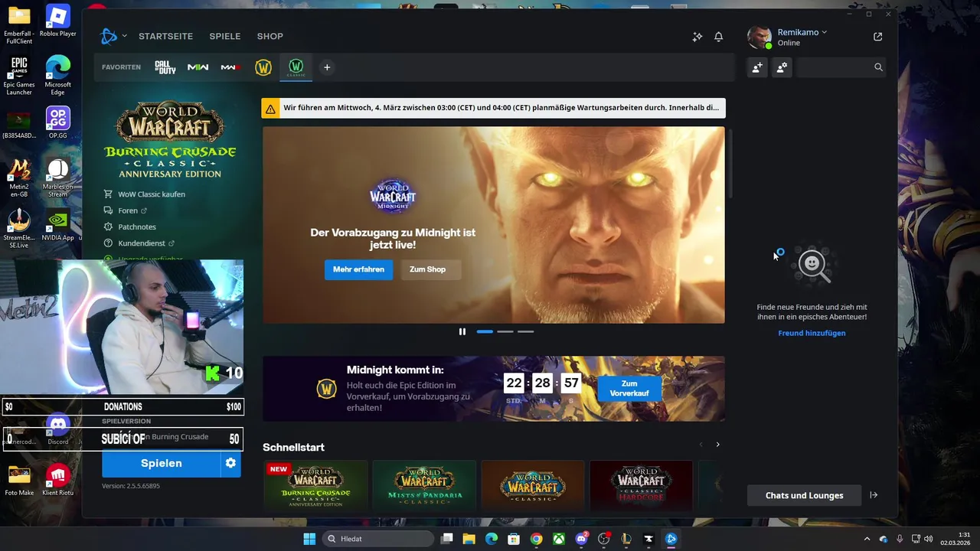
Task: Click Freund hinzufügen link
Action: (812, 333)
